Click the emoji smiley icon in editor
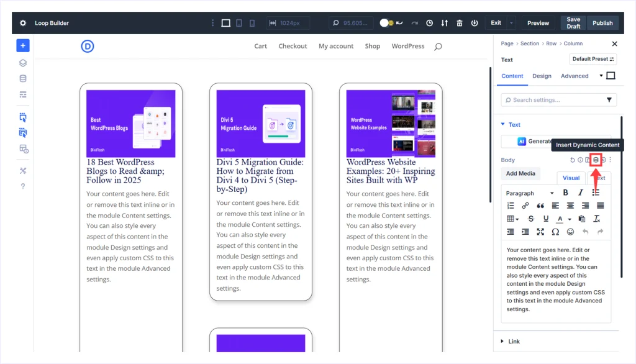Viewport: 636px width, 364px height. [570, 232]
